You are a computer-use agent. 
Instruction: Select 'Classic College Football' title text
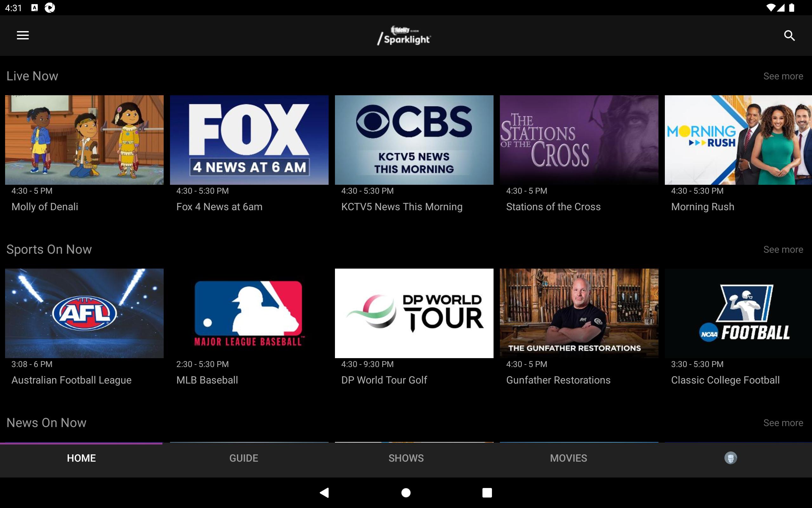(x=725, y=380)
